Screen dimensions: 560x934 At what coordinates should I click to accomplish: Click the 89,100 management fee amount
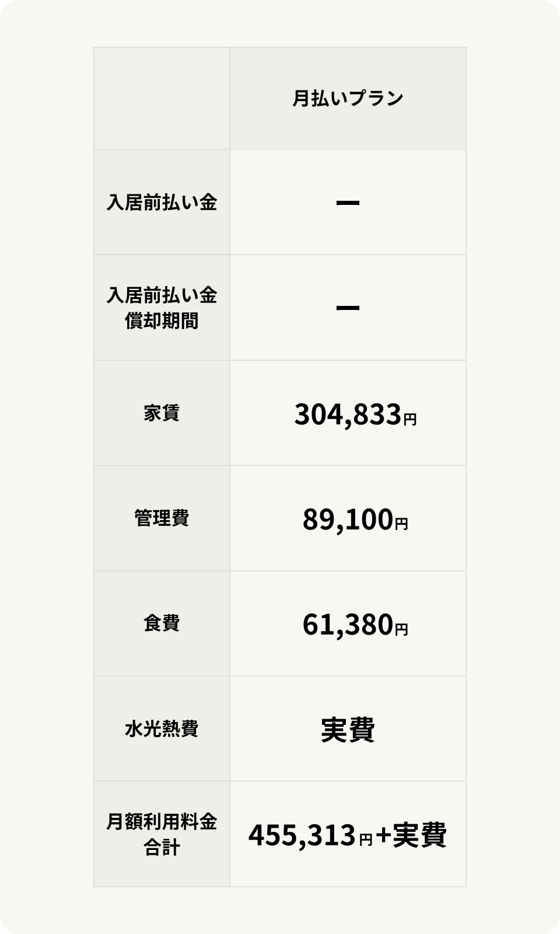tap(348, 520)
